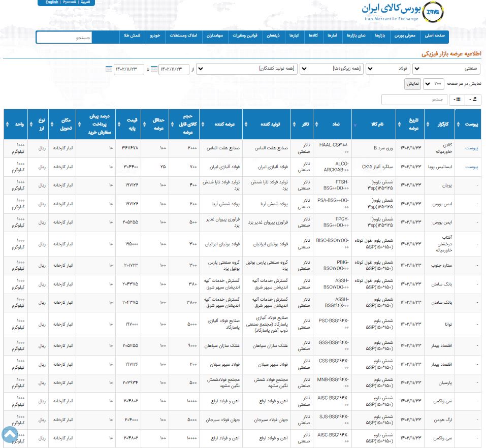Image resolution: width=486 pixels, height=448 pixels.
Task: Sort by درصد پیش پرداخت column arrows
Action: click(x=79, y=124)
